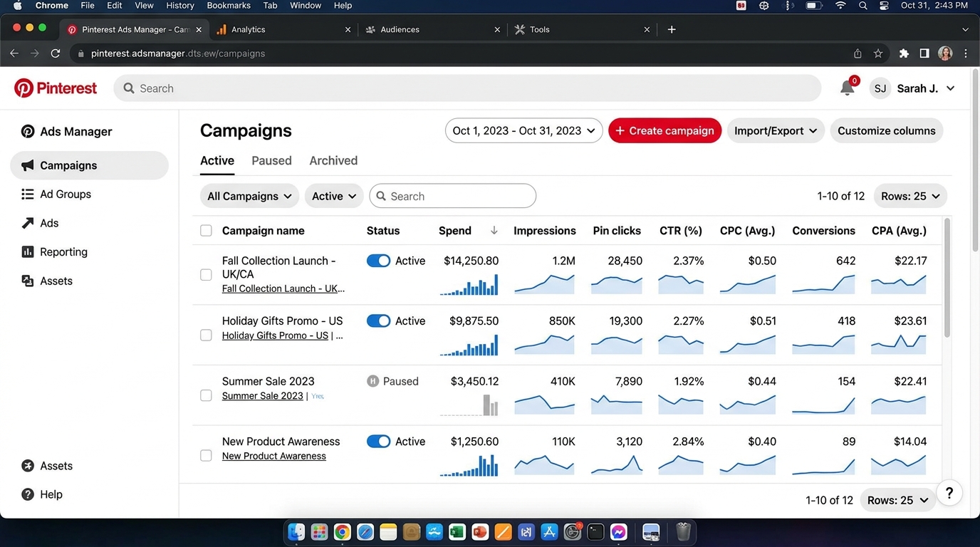Open the Active status filter dropdown
Viewport: 980px width, 547px height.
pyautogui.click(x=334, y=196)
